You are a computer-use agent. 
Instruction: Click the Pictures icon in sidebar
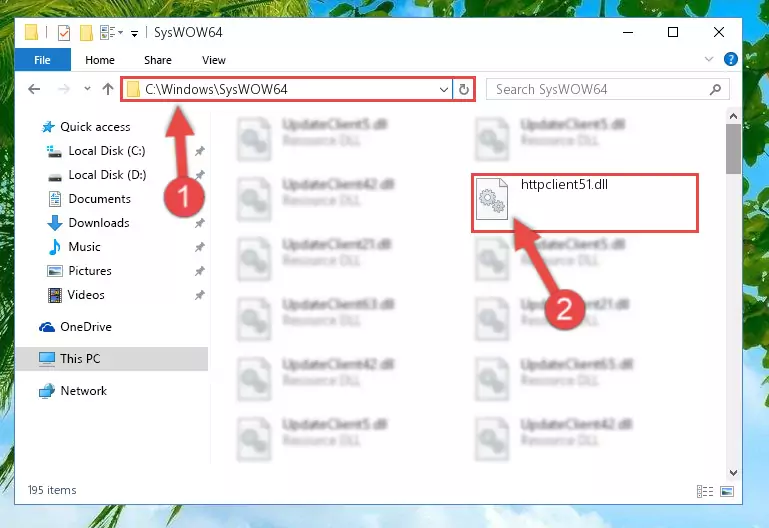pyautogui.click(x=54, y=271)
